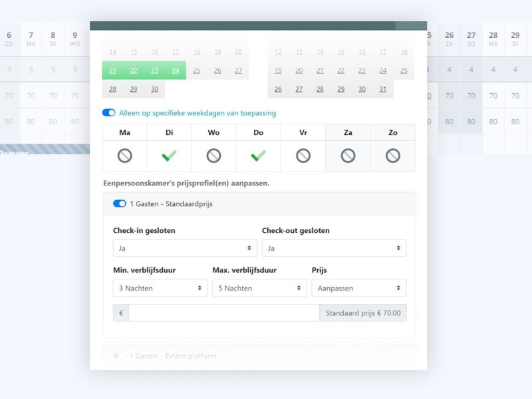Toggle '1 Gasten - Extern platform' switch

(x=119, y=356)
